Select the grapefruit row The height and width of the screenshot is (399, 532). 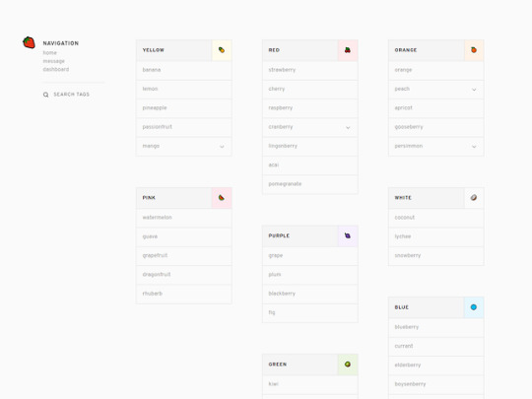[x=184, y=256]
